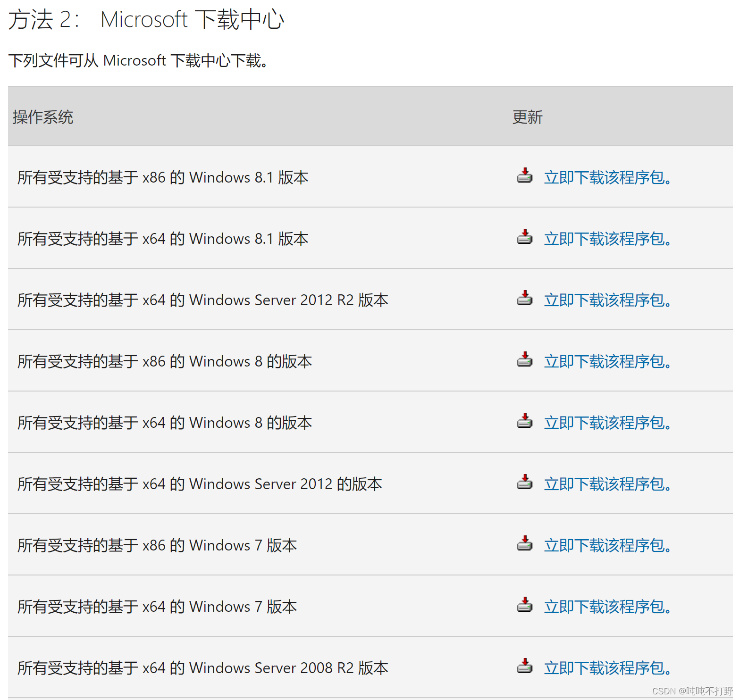Select text x64 的 Windows Server 2012 的版本
Image resolution: width=740 pixels, height=700 pixels.
click(262, 484)
